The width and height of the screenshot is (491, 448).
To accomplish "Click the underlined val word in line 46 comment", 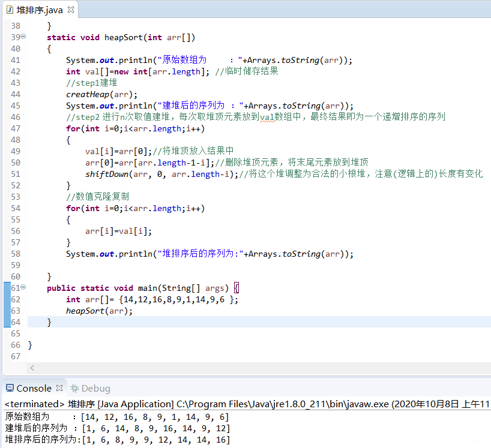I will tap(267, 117).
